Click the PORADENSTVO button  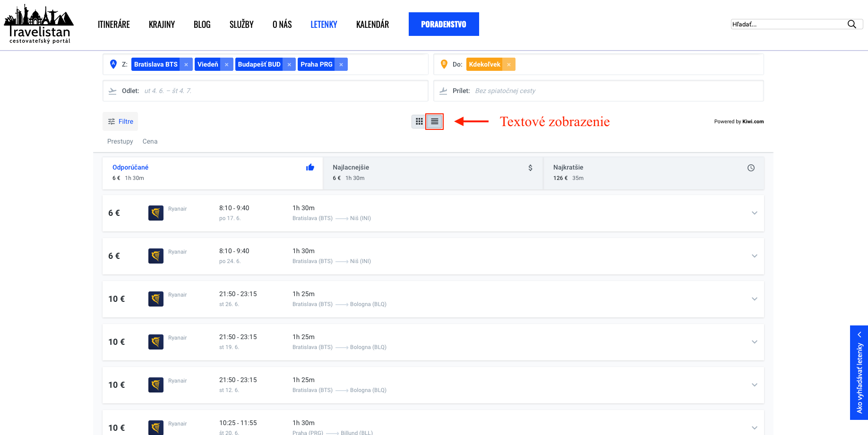click(444, 24)
